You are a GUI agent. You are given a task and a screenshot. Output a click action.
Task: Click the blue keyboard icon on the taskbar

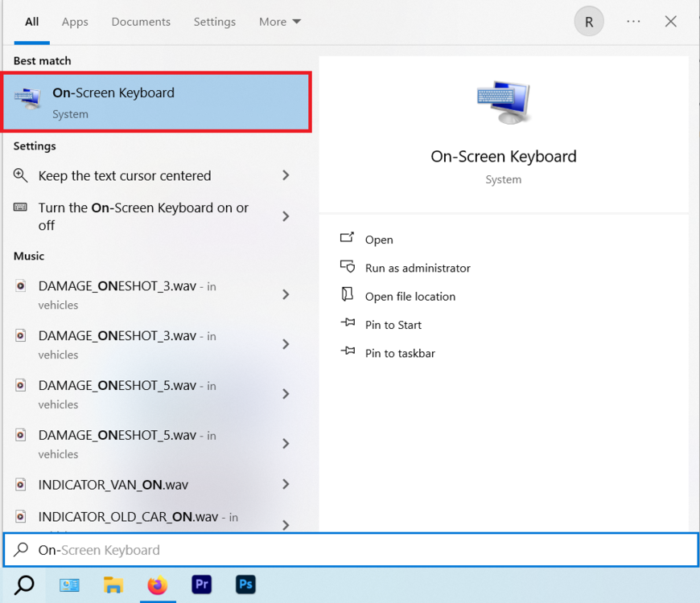[69, 585]
